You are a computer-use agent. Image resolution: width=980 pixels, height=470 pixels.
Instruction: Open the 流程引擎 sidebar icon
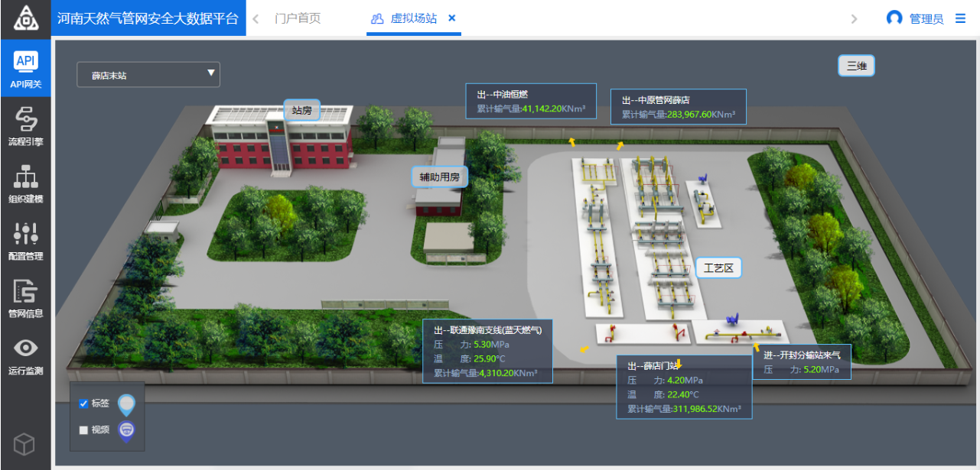25,119
